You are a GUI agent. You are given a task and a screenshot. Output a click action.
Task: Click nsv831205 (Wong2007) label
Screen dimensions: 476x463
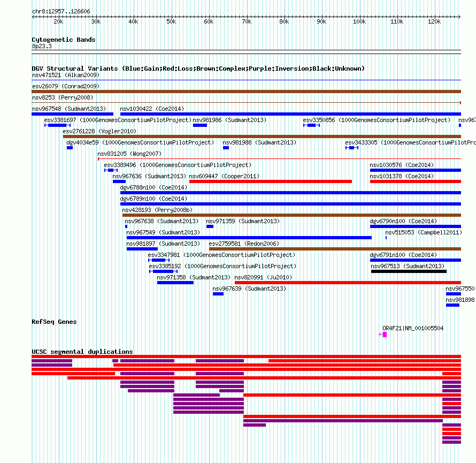tap(129, 154)
